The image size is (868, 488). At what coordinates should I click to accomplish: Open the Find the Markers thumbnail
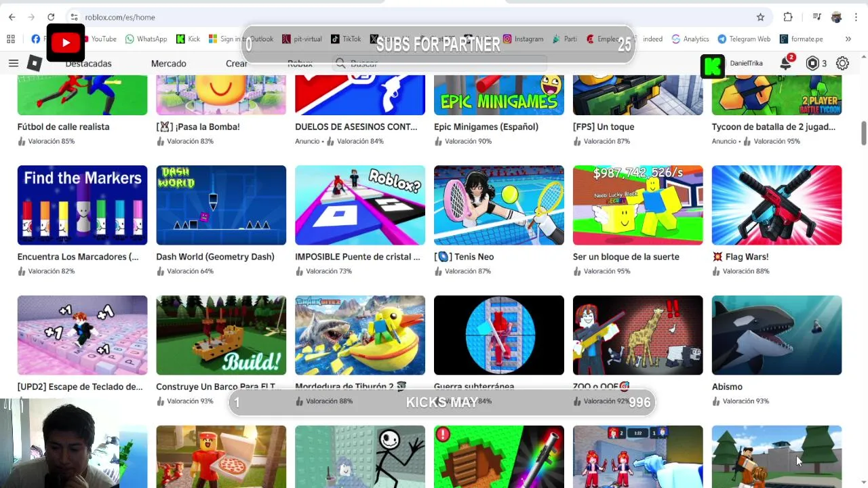pos(82,205)
